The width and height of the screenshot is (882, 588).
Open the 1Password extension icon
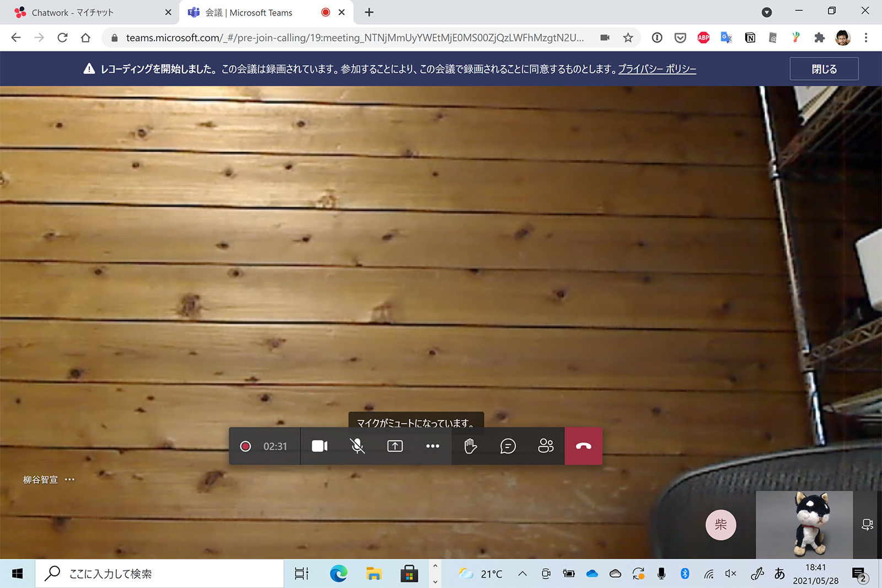(657, 37)
